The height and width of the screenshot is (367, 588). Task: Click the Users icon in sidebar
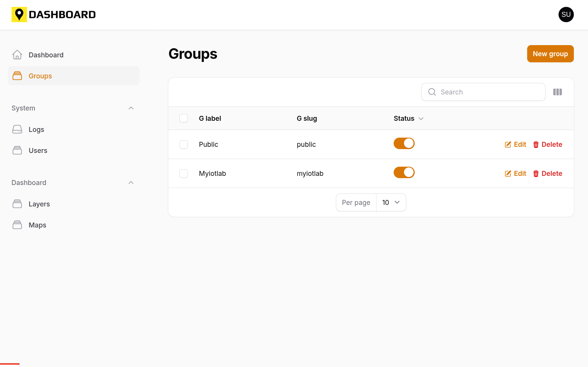coord(17,151)
